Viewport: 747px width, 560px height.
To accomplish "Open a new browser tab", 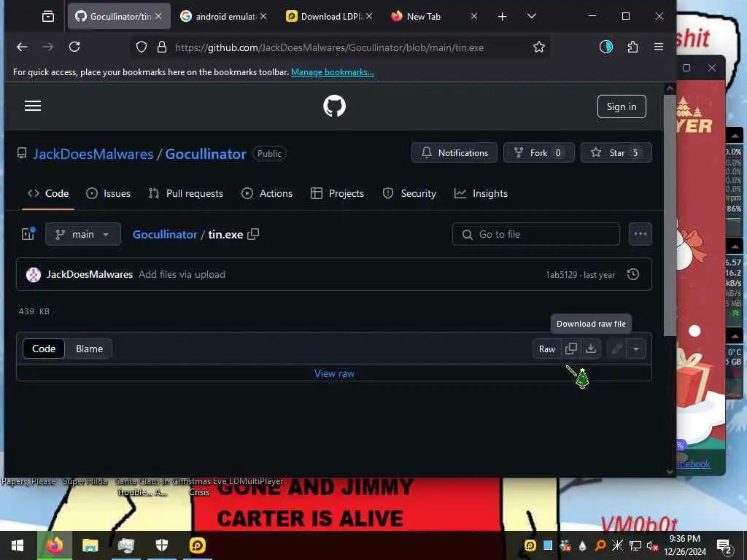I will [x=502, y=17].
